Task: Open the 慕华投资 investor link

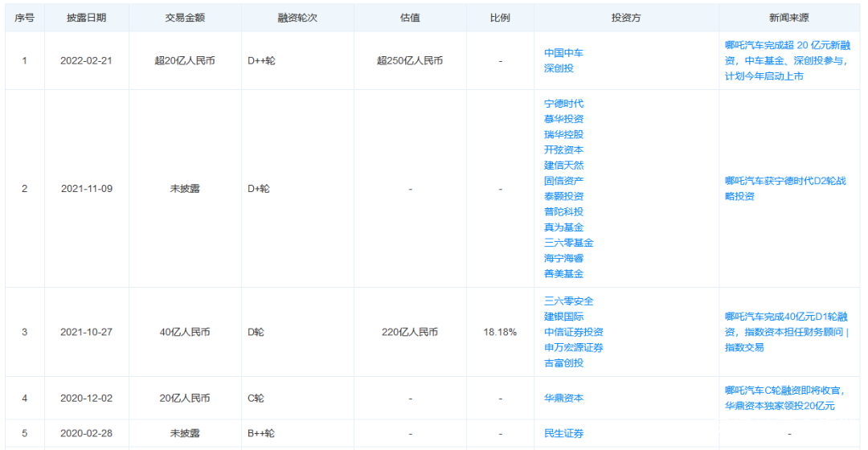Action: point(563,120)
